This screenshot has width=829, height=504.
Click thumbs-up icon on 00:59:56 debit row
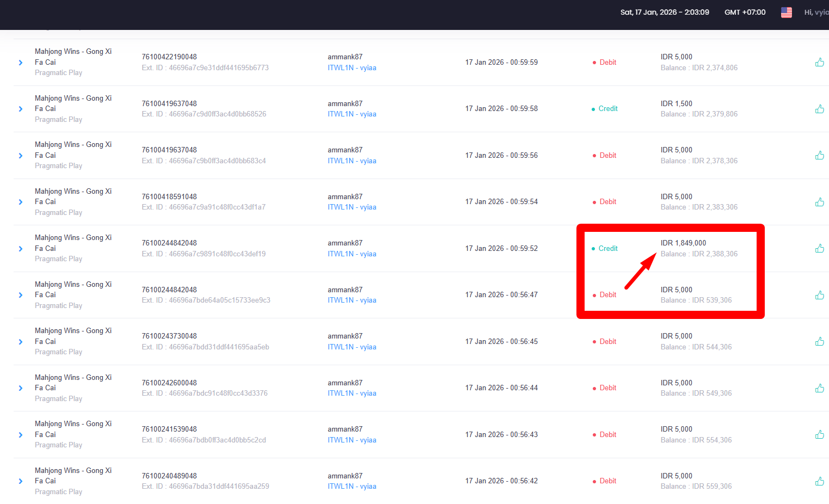[819, 155]
